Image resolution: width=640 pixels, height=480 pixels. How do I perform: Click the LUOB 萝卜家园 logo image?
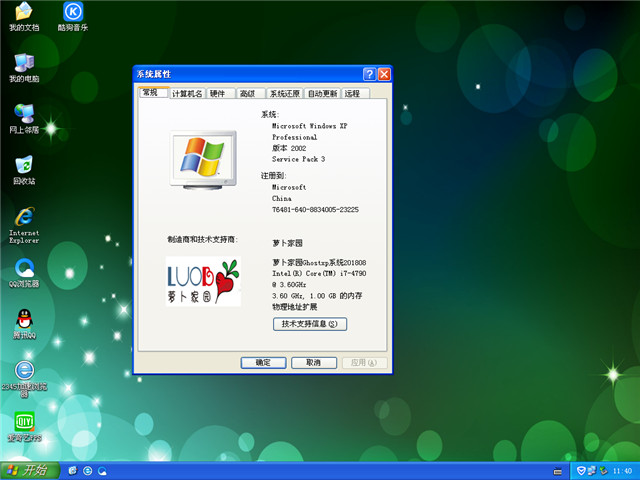pos(203,281)
